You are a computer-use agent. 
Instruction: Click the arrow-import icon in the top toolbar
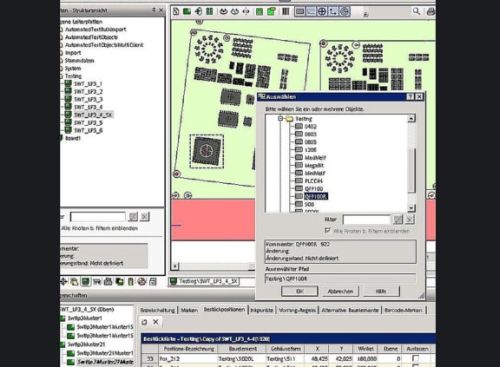(x=198, y=12)
